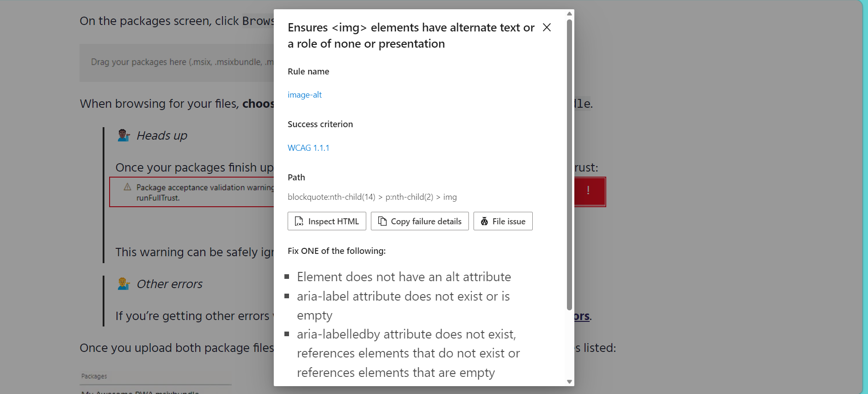Click the person emoji beside Heads up

coord(123,135)
